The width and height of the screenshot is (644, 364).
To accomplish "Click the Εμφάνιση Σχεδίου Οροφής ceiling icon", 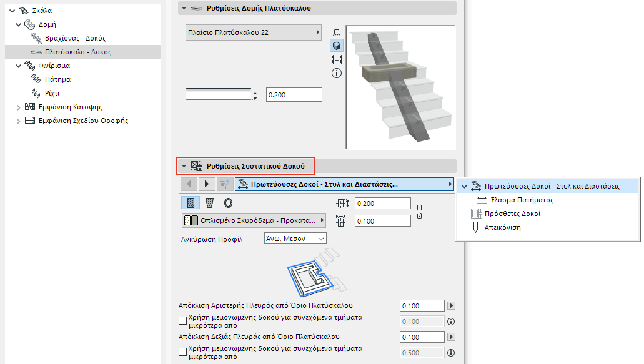I will click(30, 121).
